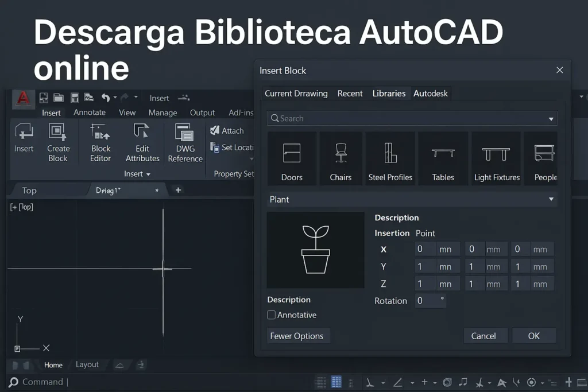
Task: Toggle snap mode in the status bar
Action: click(x=321, y=381)
